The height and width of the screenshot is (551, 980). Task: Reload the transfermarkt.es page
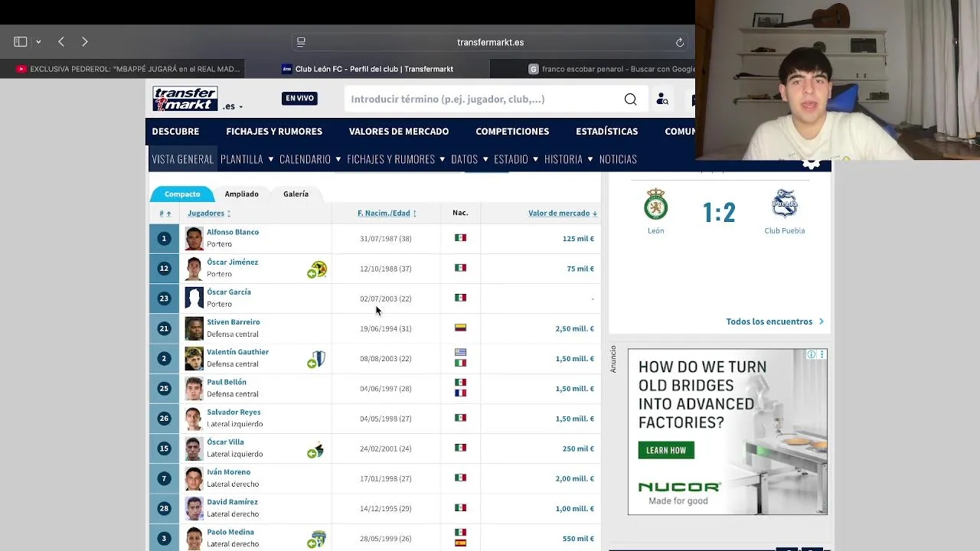(679, 42)
